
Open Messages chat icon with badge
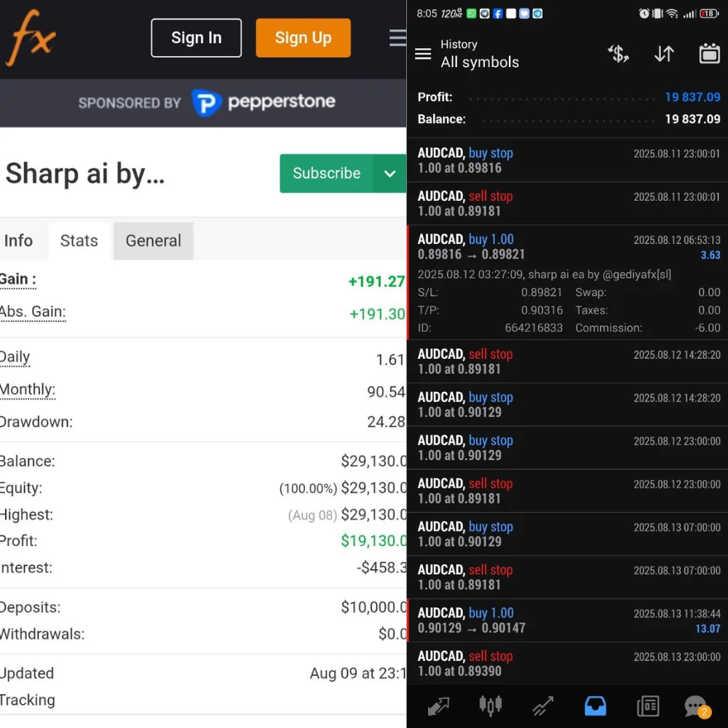[x=697, y=707]
